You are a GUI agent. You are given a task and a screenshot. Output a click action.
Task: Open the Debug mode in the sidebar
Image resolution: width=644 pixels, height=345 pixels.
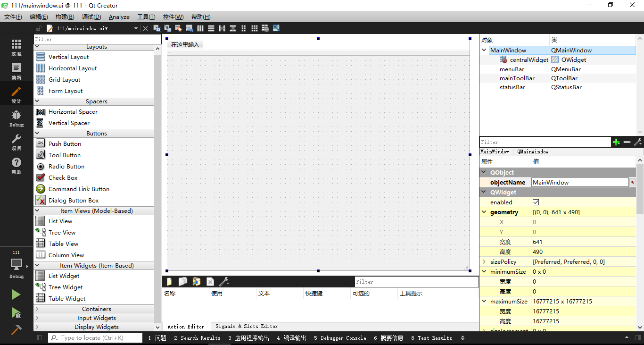16,118
